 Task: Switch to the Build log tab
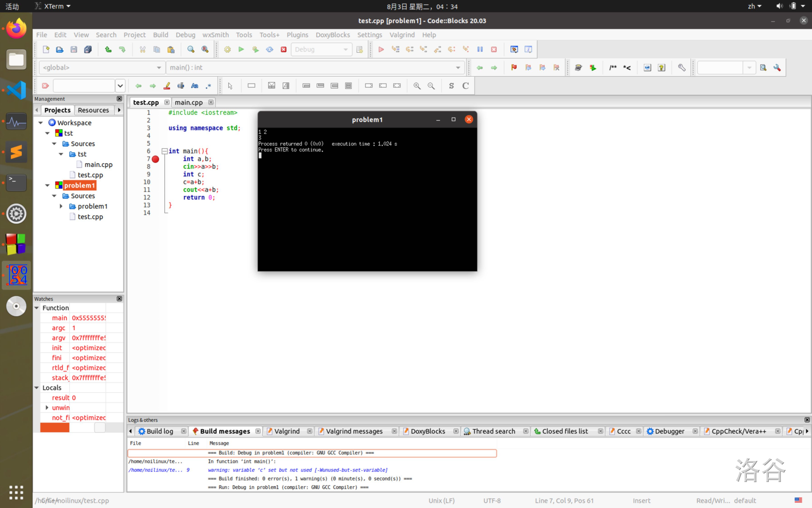160,431
